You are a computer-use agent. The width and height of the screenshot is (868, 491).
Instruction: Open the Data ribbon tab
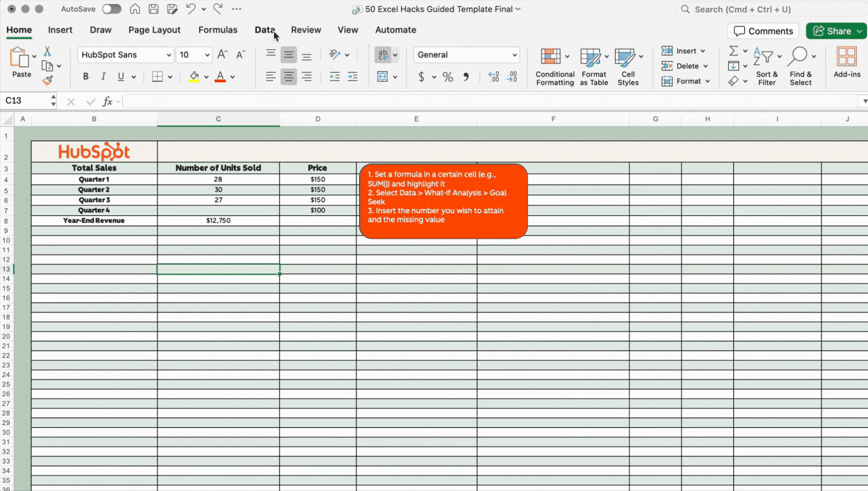tap(265, 30)
